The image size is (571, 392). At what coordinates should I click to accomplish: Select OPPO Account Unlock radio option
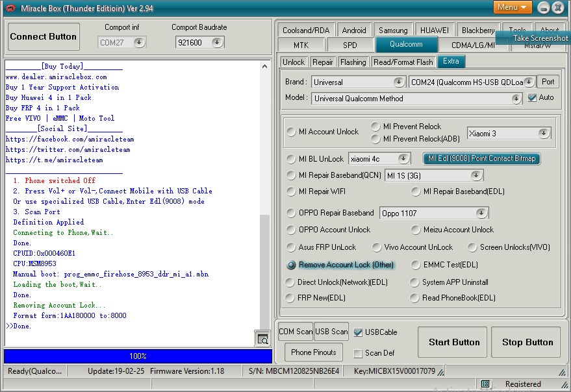(x=291, y=230)
